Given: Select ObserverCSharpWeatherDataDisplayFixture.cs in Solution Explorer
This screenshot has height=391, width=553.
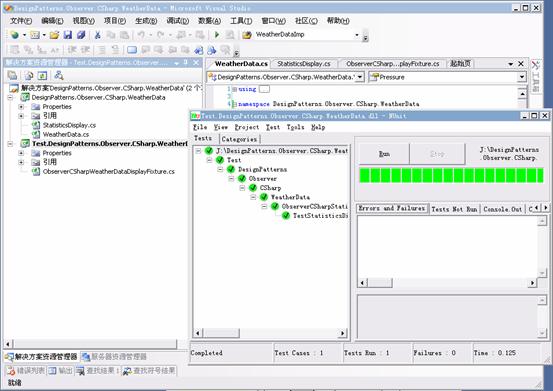Looking at the screenshot, I should pos(109,172).
